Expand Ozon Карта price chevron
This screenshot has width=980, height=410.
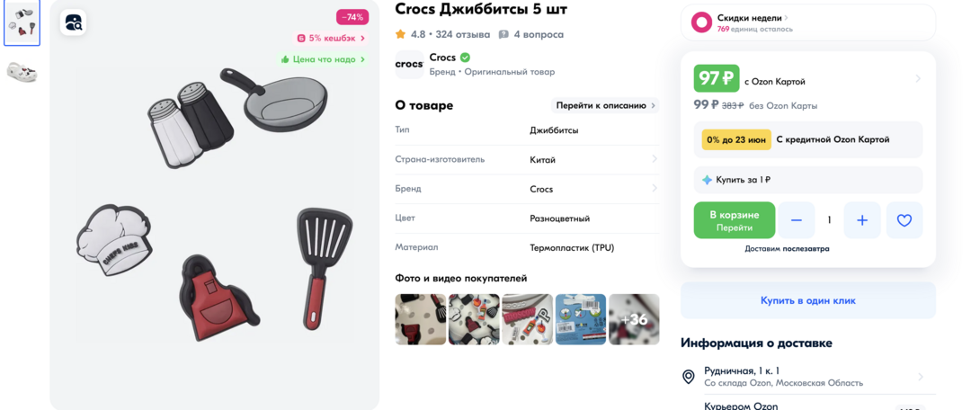pos(917,79)
